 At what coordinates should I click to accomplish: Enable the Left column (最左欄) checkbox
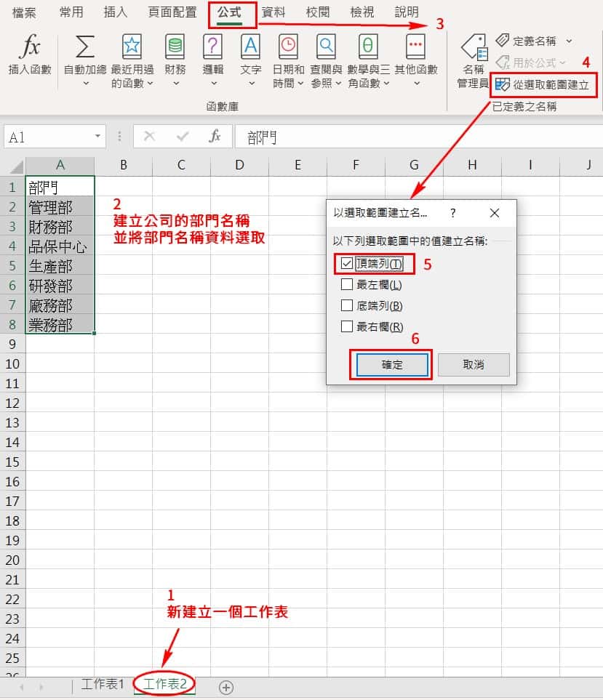[347, 284]
